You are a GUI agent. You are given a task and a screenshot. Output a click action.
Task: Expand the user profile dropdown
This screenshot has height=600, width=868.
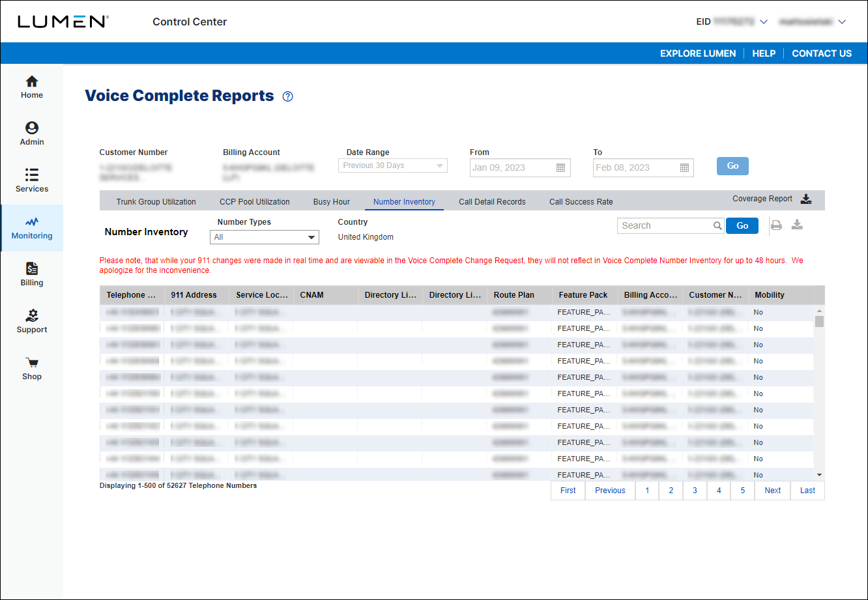point(842,22)
